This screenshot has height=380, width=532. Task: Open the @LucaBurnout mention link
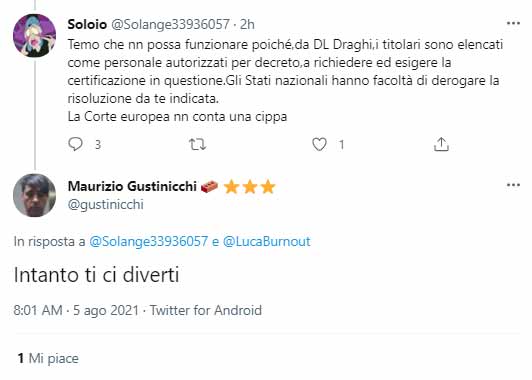tap(267, 242)
